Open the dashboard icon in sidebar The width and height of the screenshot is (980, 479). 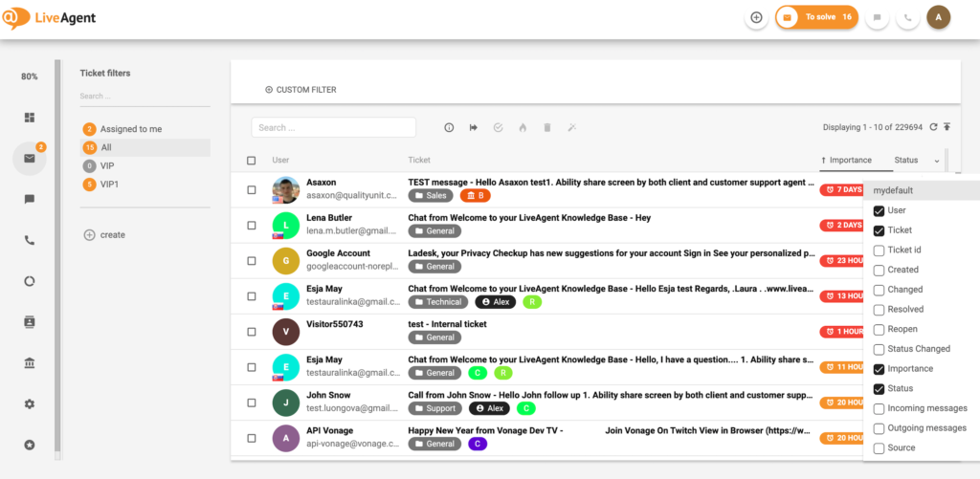(30, 118)
